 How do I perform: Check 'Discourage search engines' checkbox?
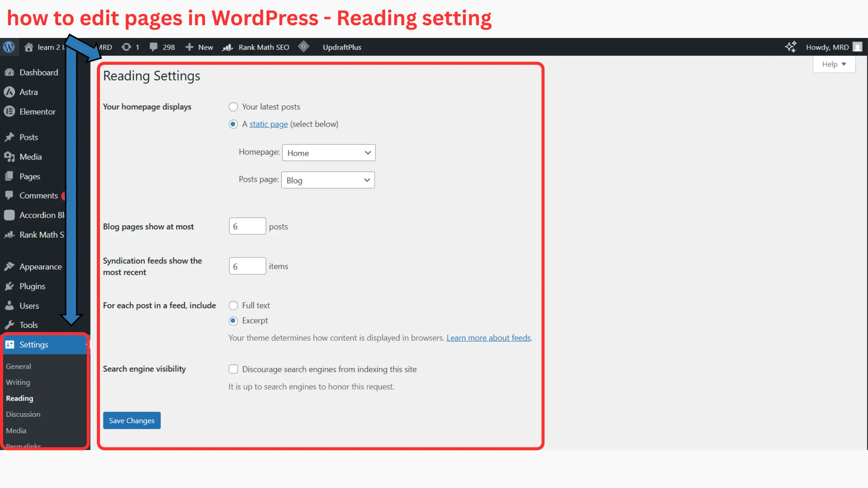click(x=233, y=369)
